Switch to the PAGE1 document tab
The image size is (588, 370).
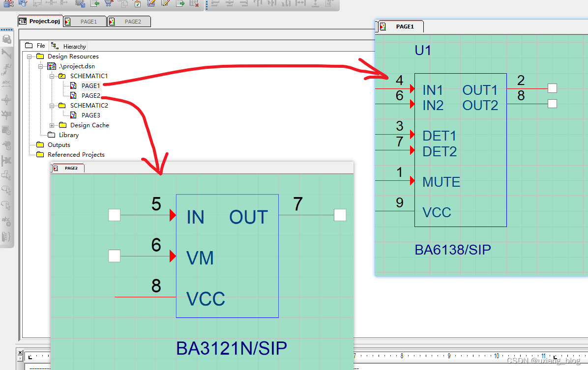click(85, 22)
